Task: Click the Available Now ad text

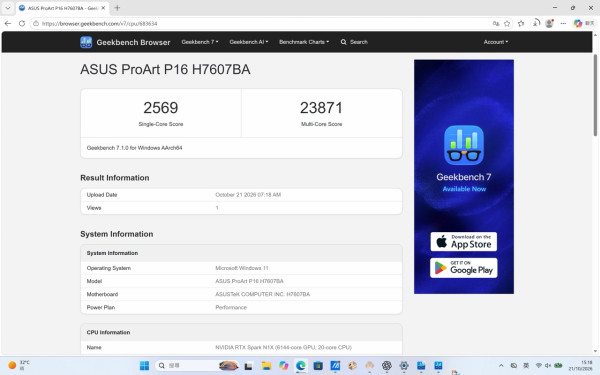Action: [x=464, y=189]
